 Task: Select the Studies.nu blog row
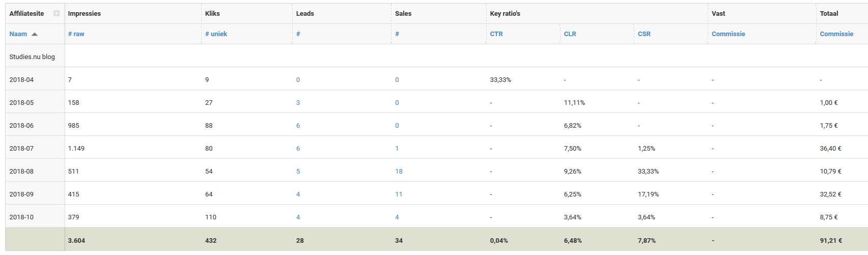pyautogui.click(x=436, y=56)
